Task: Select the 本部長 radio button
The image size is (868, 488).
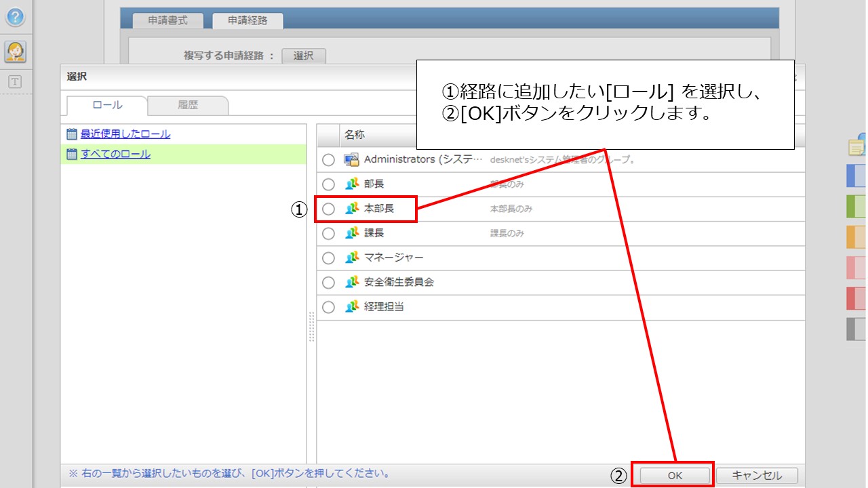Action: [329, 209]
